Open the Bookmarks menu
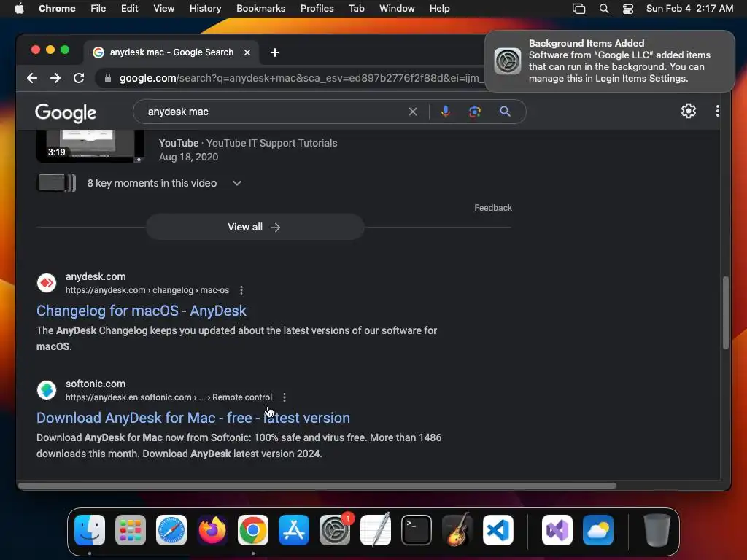Image resolution: width=747 pixels, height=560 pixels. click(x=260, y=9)
